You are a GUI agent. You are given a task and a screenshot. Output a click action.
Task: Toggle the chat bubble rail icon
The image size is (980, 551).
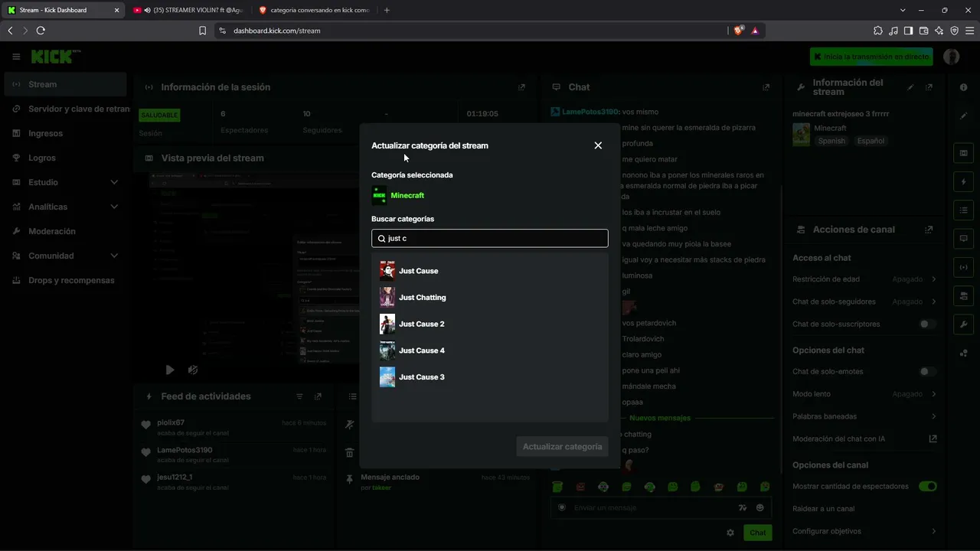(964, 239)
